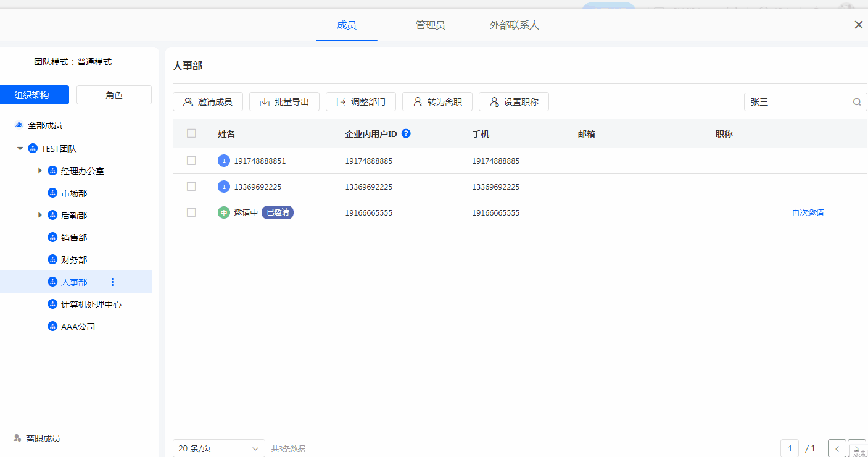Toggle the select-all checkbox in table header
Screen dimensions: 868x457
(191, 133)
